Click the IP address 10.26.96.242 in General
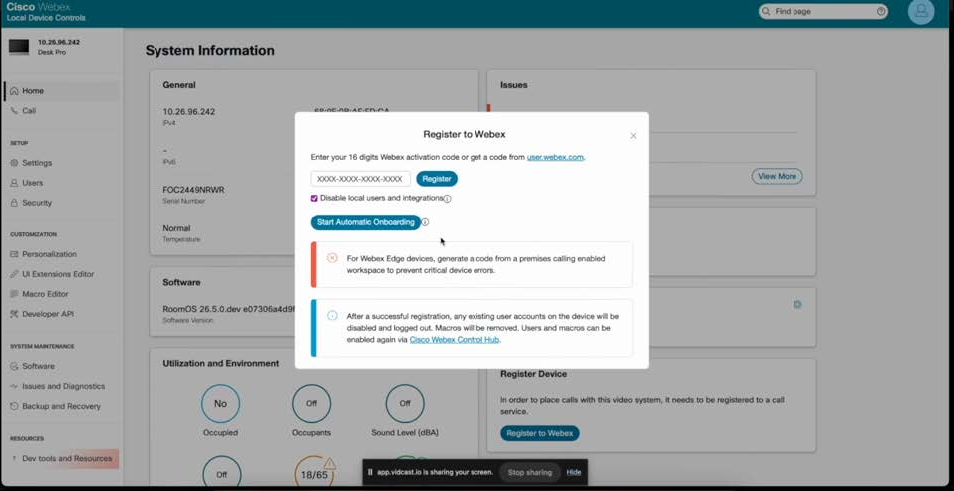 pos(189,112)
